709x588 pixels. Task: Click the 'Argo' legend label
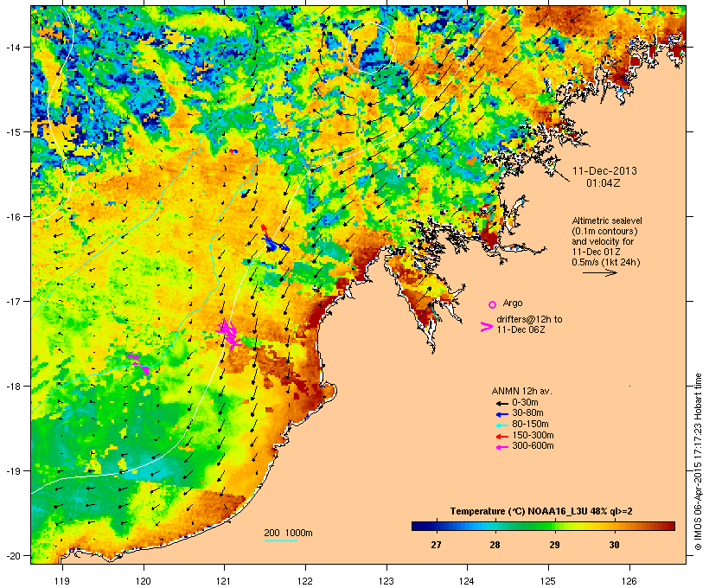(513, 303)
